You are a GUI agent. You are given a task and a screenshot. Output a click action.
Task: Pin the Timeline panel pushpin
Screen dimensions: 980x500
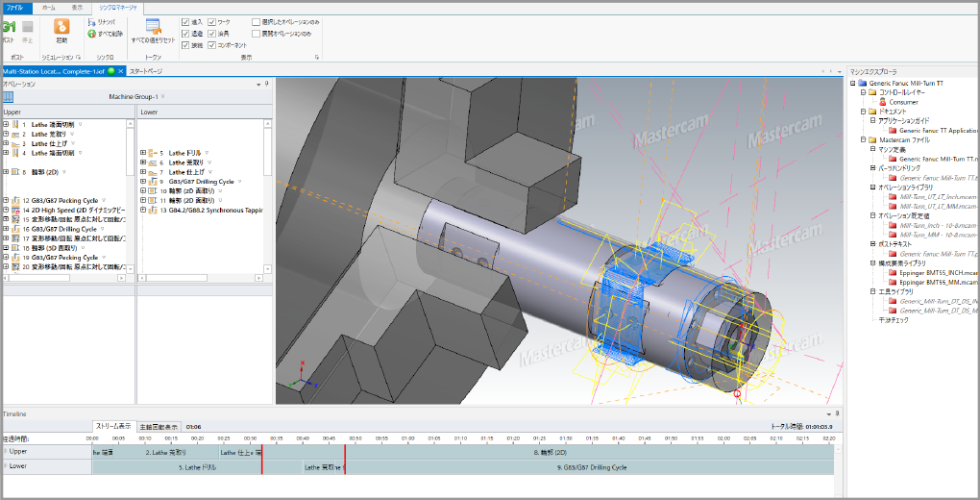pyautogui.click(x=839, y=413)
